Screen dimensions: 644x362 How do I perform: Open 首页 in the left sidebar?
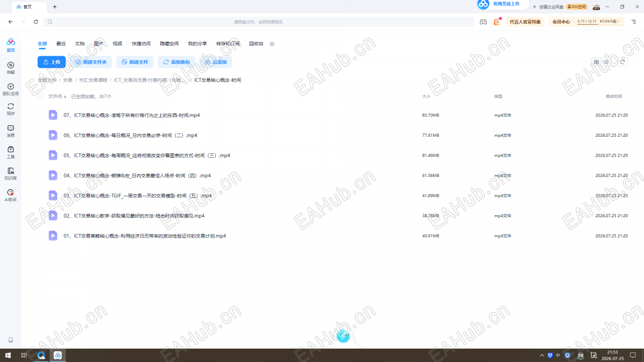click(x=11, y=45)
